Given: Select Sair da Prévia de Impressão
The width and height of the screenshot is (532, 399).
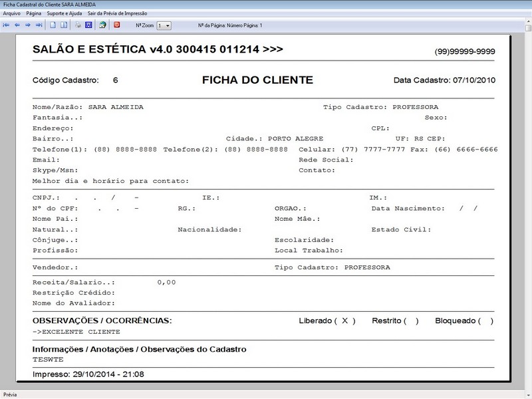Looking at the screenshot, I should [118, 13].
